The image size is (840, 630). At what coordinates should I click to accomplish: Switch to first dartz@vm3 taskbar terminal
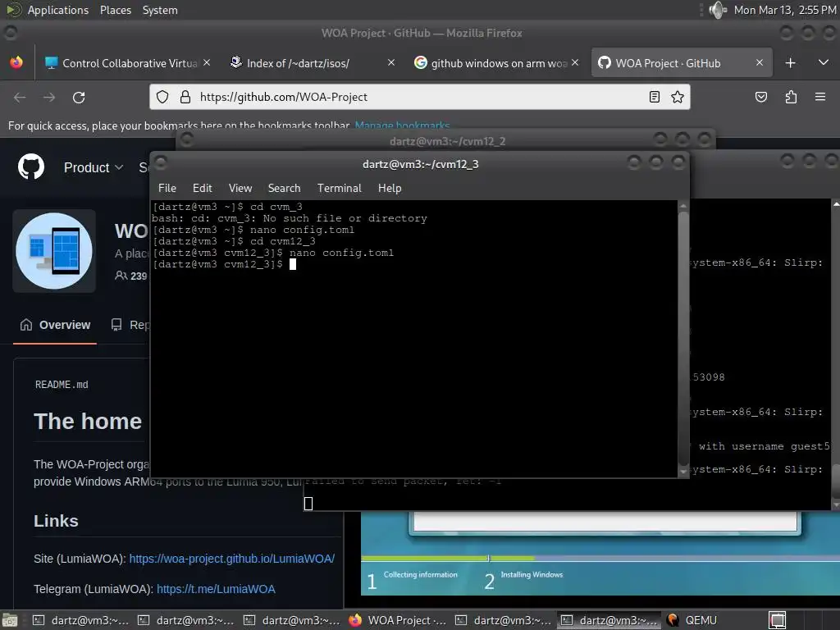(81, 620)
